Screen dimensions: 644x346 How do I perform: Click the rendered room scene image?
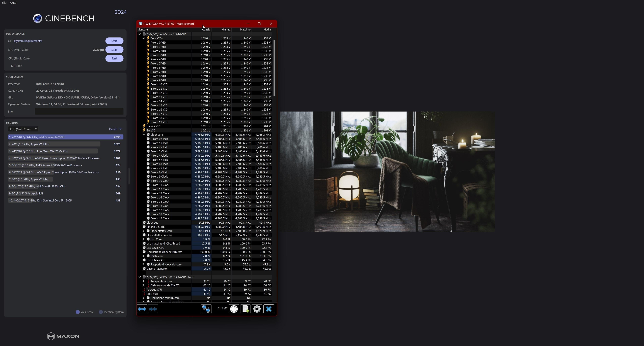[x=387, y=172]
